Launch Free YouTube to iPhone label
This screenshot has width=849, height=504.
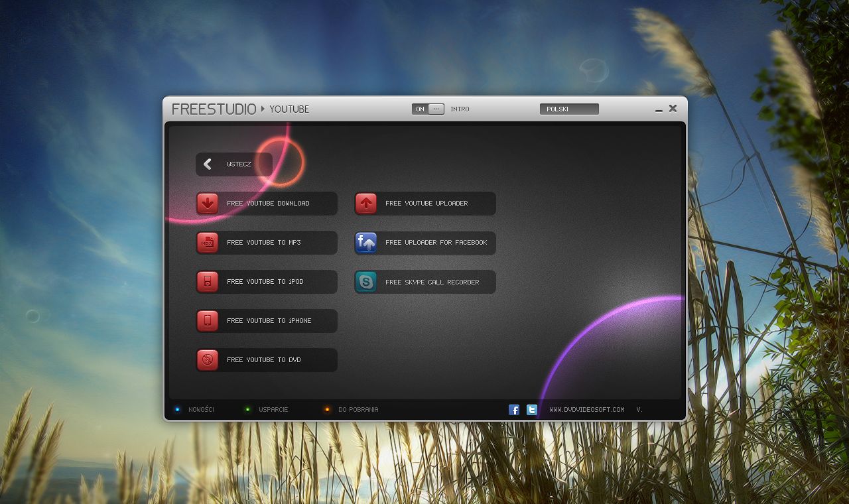point(269,321)
